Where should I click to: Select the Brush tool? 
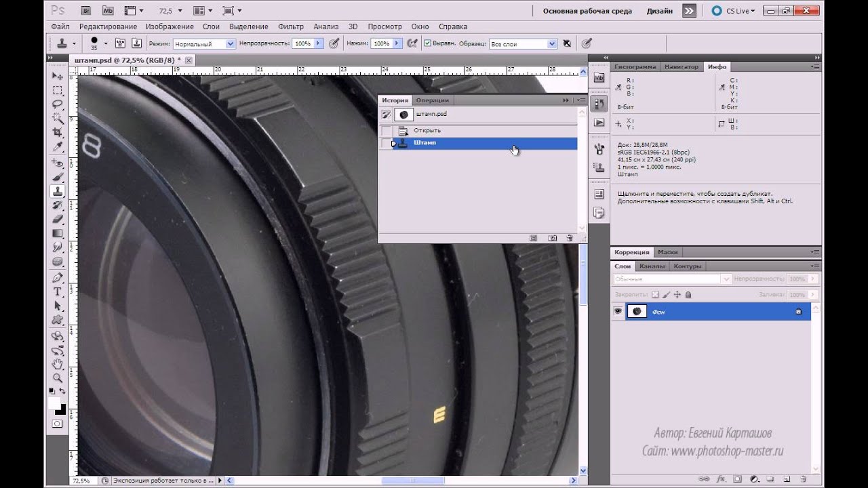58,178
